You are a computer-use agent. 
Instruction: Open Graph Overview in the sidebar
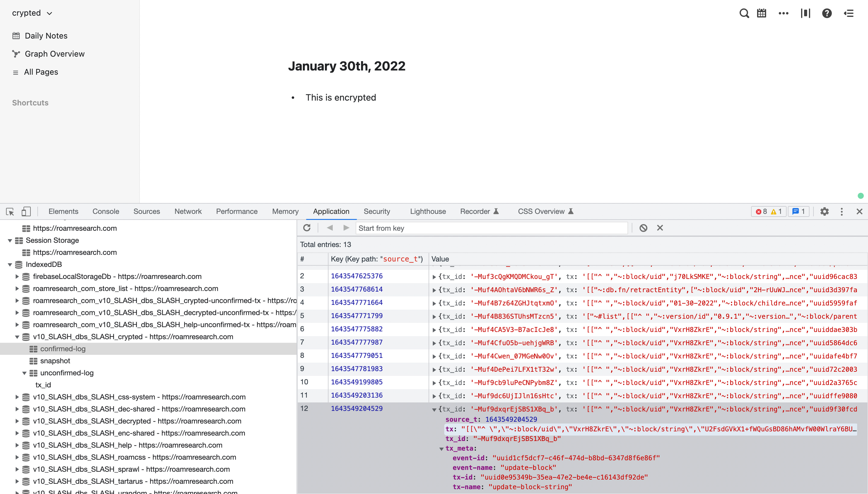54,54
